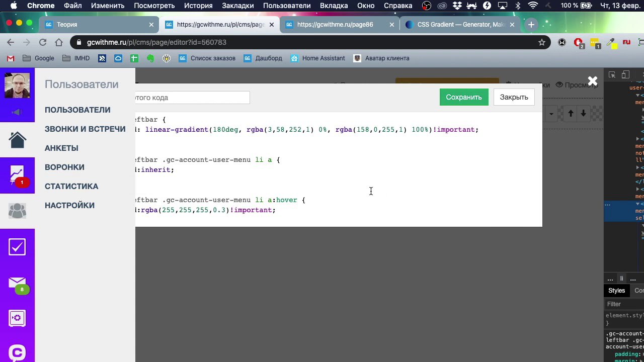Open the IMHD bookmarks folder
The image size is (644, 362).
76,58
